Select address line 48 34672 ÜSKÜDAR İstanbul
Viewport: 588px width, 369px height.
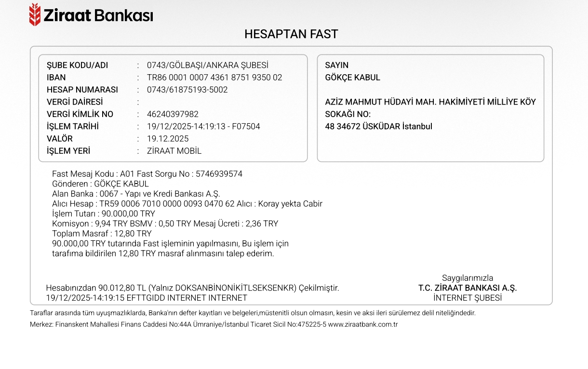(379, 127)
